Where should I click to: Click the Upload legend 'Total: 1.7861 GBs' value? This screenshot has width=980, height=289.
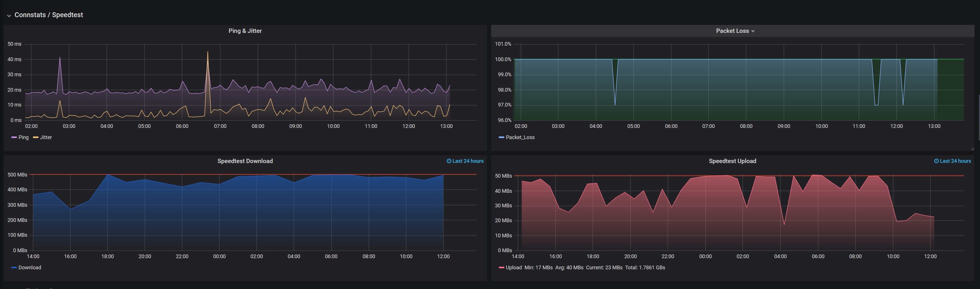coord(645,267)
